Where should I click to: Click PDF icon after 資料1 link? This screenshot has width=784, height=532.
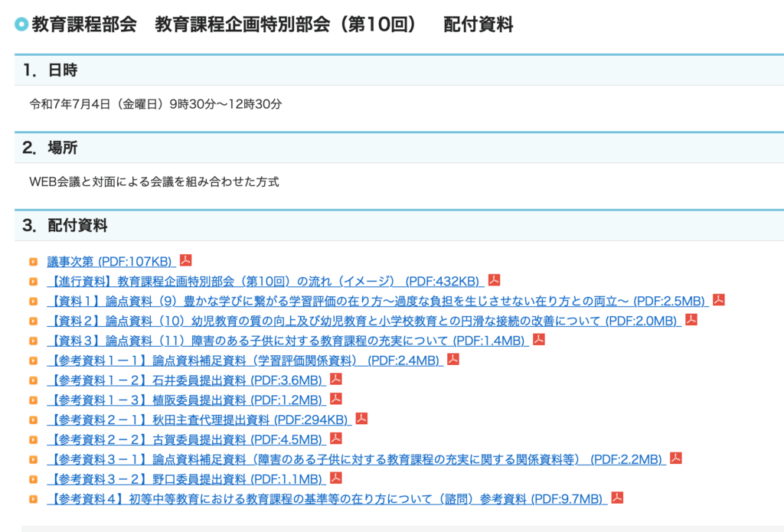click(x=718, y=300)
